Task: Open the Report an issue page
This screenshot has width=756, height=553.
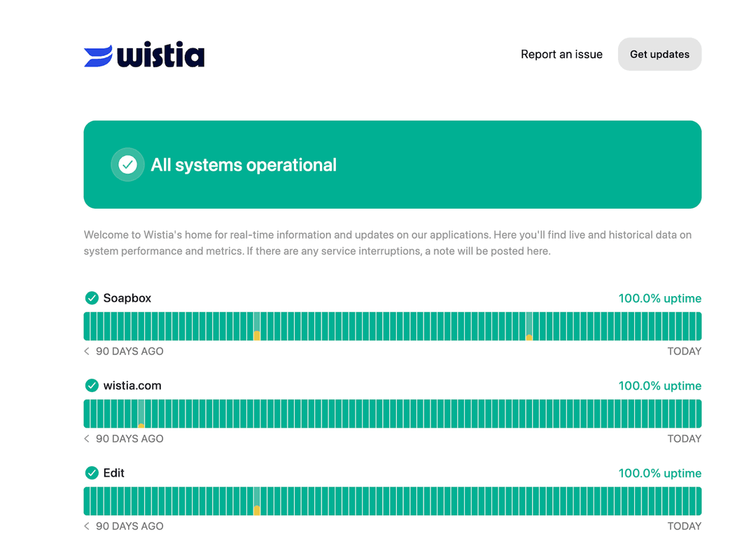Action: click(561, 54)
